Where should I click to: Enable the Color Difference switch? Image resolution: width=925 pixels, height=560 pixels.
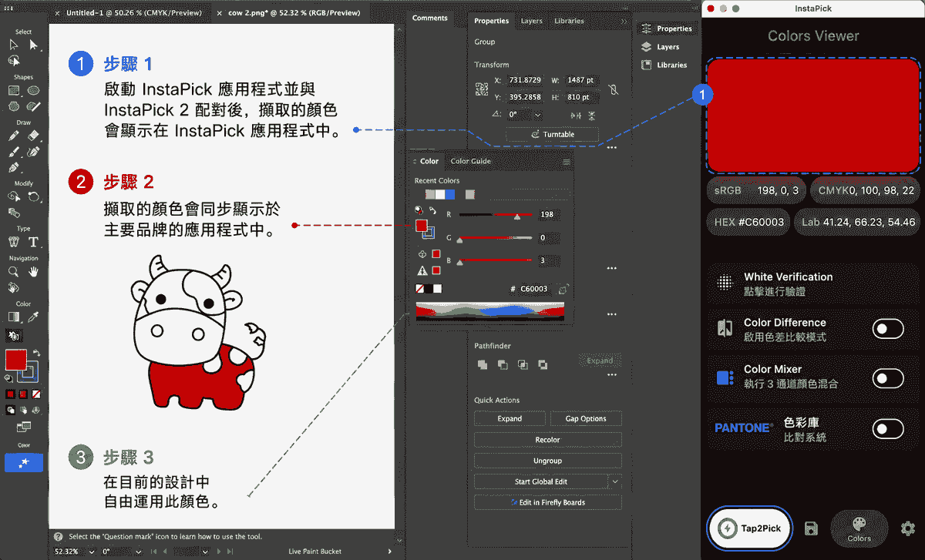tap(888, 329)
